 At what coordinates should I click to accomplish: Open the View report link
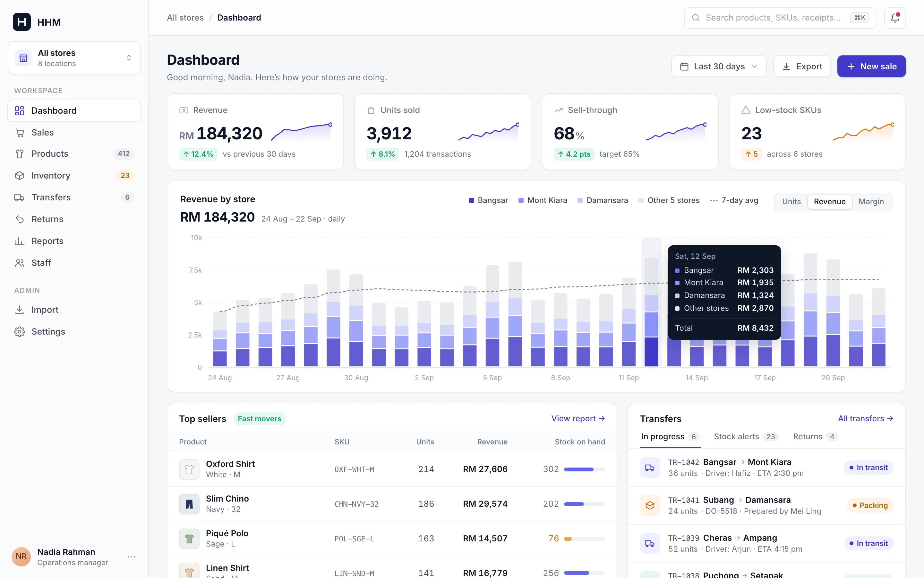(578, 419)
